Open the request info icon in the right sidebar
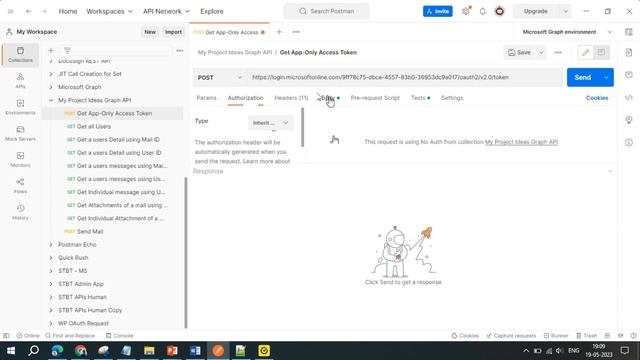This screenshot has width=640, height=360. point(629,142)
